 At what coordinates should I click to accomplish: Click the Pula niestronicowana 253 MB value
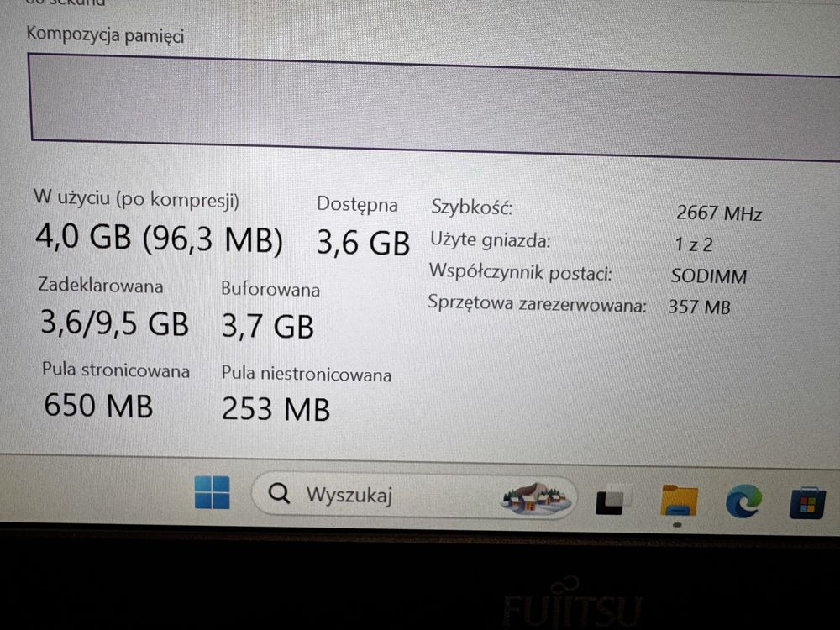[276, 409]
